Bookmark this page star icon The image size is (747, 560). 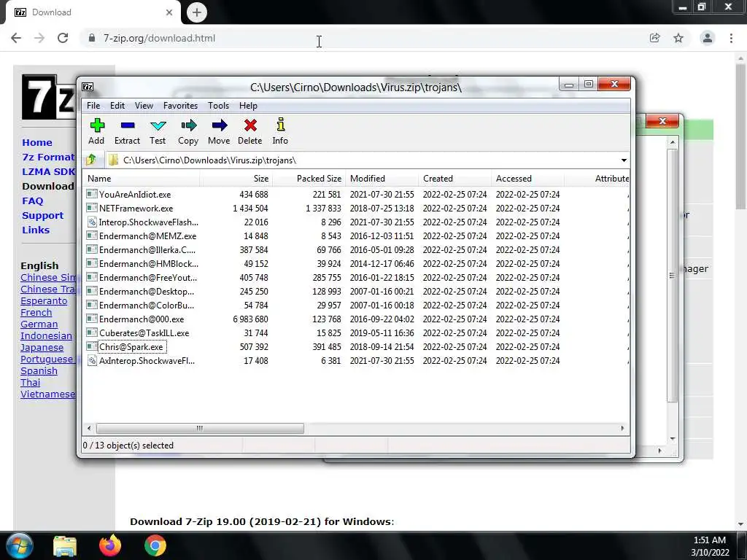[x=678, y=38]
